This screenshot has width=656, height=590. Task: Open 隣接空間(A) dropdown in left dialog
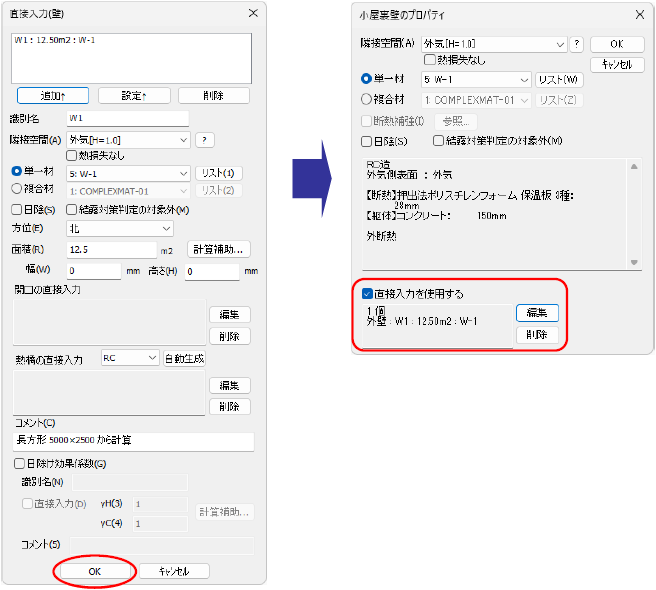128,140
